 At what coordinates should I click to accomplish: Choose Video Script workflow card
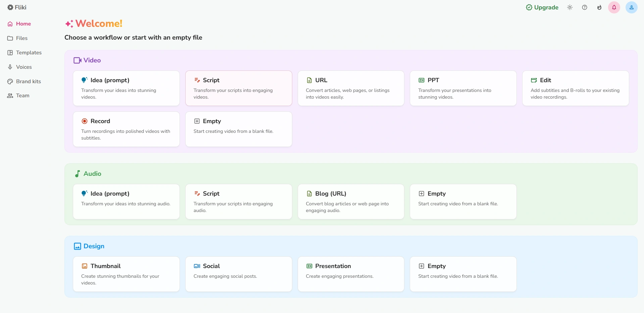[239, 88]
